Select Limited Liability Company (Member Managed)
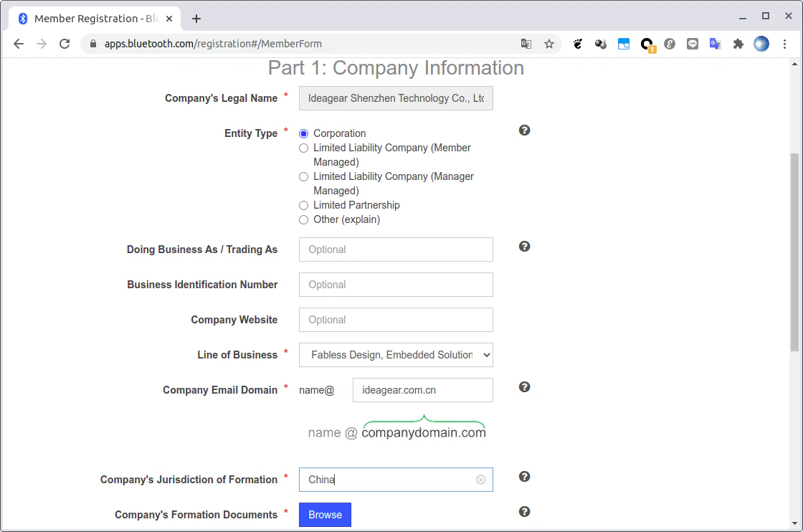The image size is (803, 532). pos(304,148)
